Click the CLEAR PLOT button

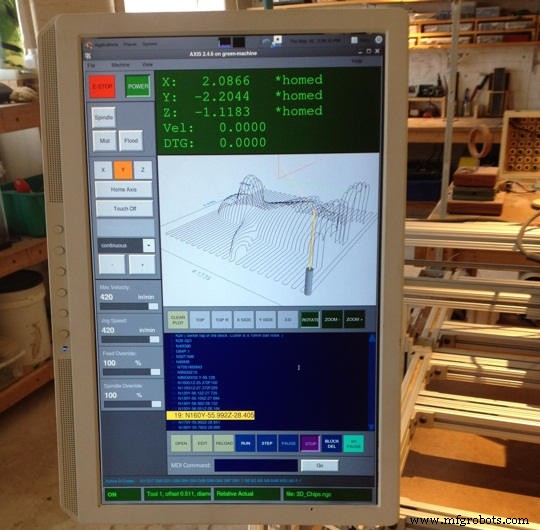(x=178, y=320)
